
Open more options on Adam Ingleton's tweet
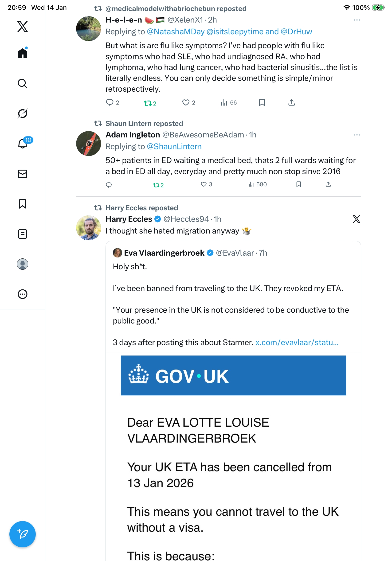(x=357, y=135)
